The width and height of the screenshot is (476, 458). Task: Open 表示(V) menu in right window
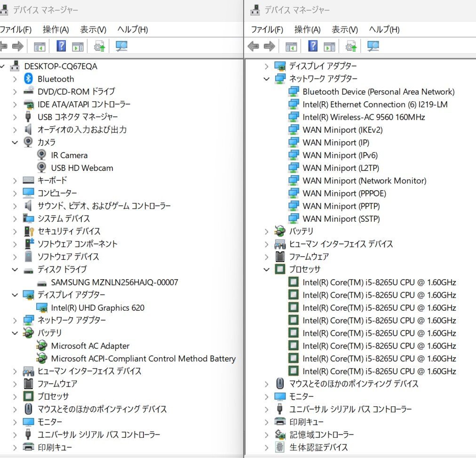[x=345, y=30]
